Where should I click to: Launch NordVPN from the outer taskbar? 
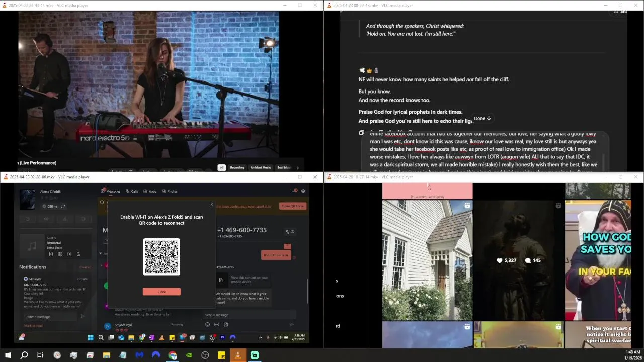pyautogui.click(x=156, y=355)
